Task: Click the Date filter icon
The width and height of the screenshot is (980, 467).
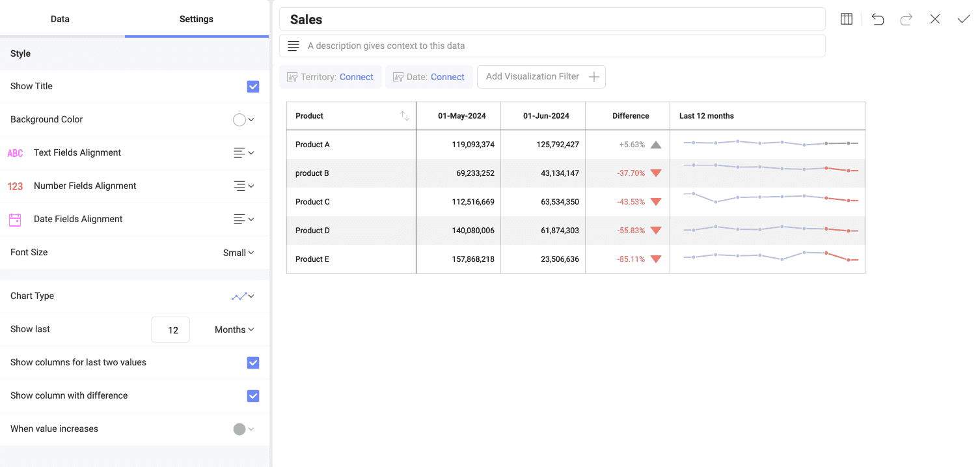Action: click(x=398, y=77)
